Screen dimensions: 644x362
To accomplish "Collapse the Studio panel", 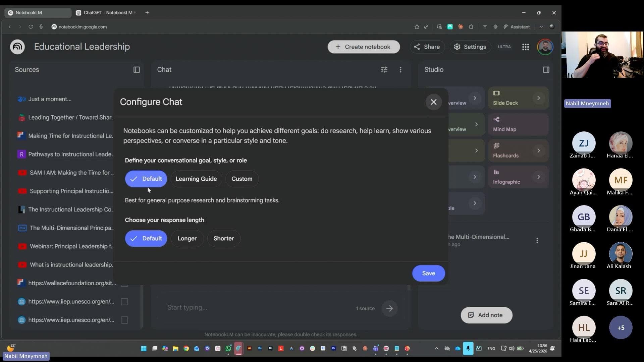I will point(546,70).
